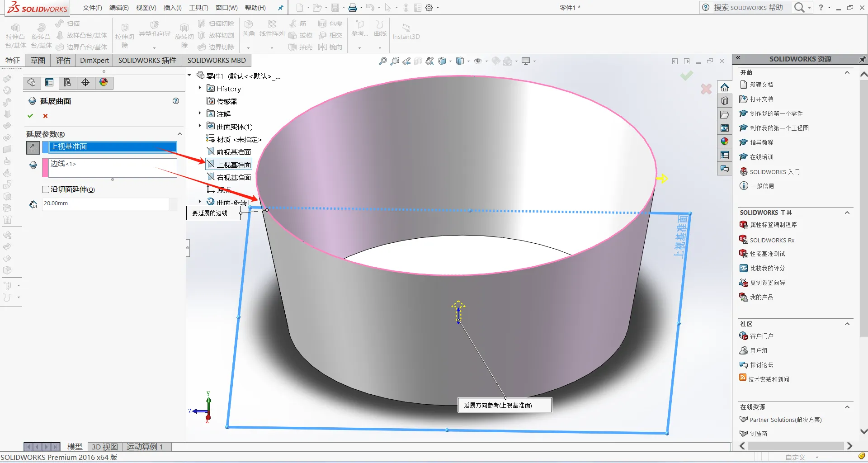Image resolution: width=868 pixels, height=463 pixels.
Task: Enable the 沿切面延伸 checkbox
Action: 46,189
